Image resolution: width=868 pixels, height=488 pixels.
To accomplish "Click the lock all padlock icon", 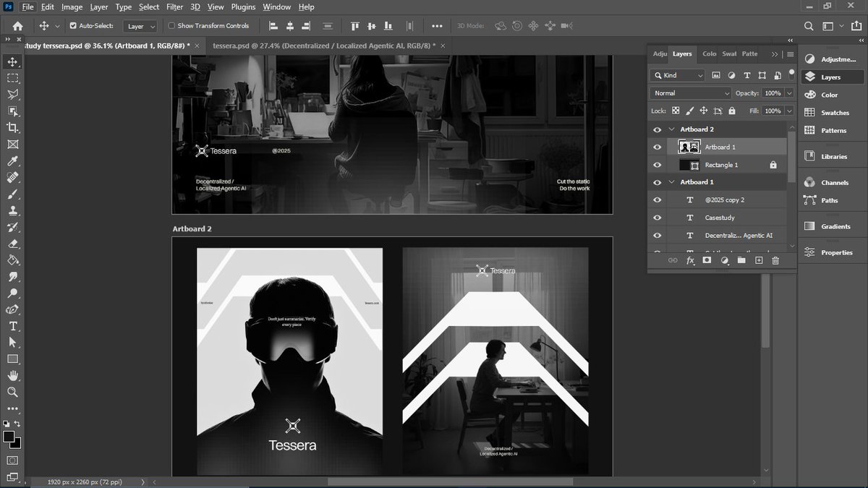I will click(x=732, y=111).
